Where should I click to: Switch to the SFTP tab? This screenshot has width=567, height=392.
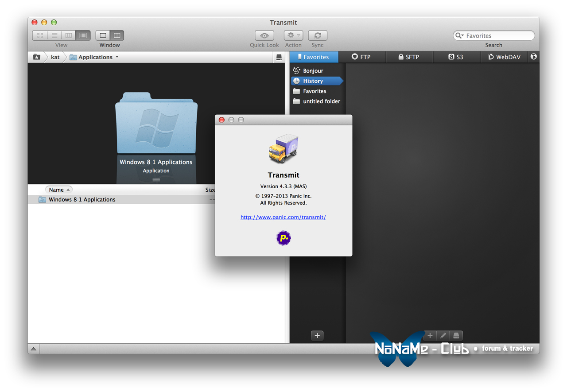tap(409, 57)
